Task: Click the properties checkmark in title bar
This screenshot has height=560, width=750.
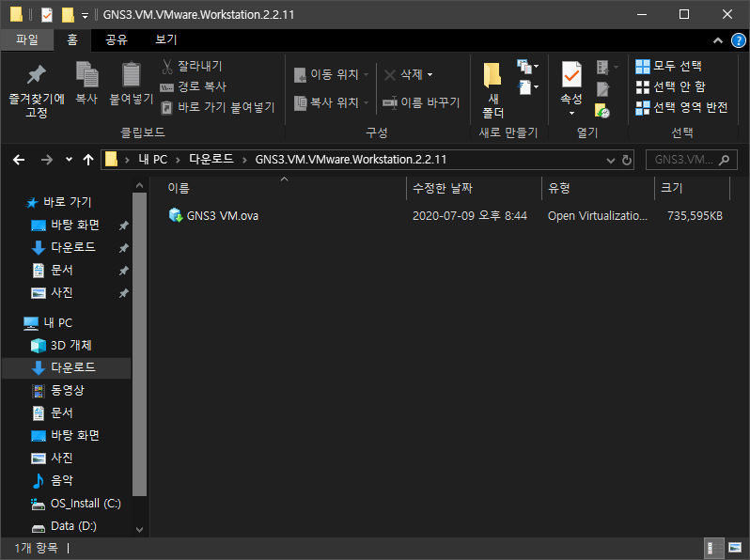Action: pos(47,15)
